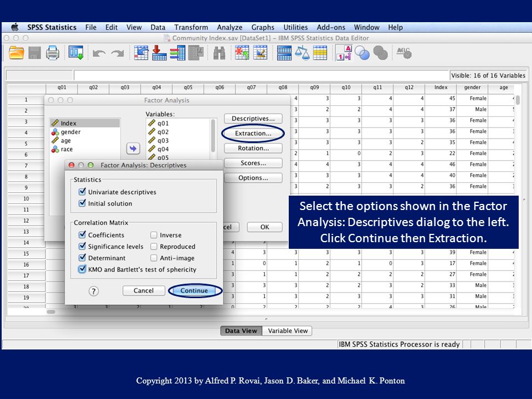
Task: Select q02 in the Variables list
Action: 178,132
